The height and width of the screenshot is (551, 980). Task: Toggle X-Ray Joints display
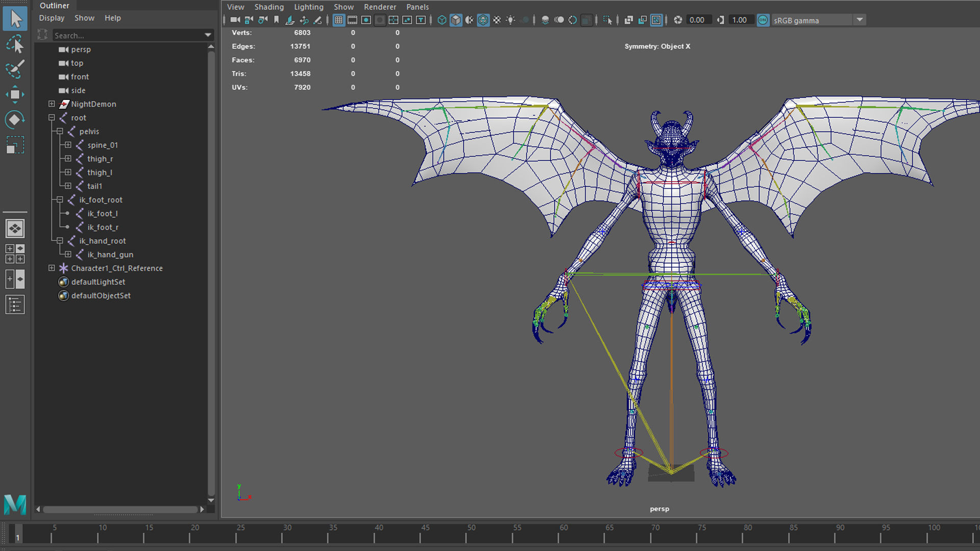pyautogui.click(x=656, y=20)
